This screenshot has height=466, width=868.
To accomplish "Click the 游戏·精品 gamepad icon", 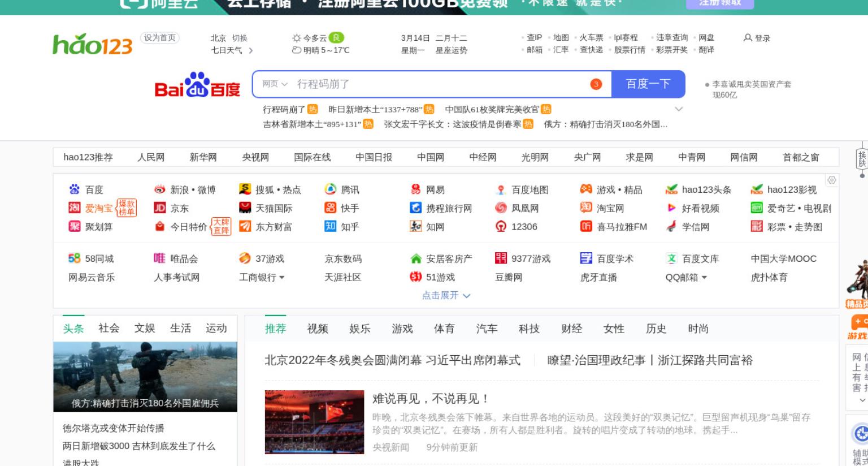I will [x=586, y=189].
